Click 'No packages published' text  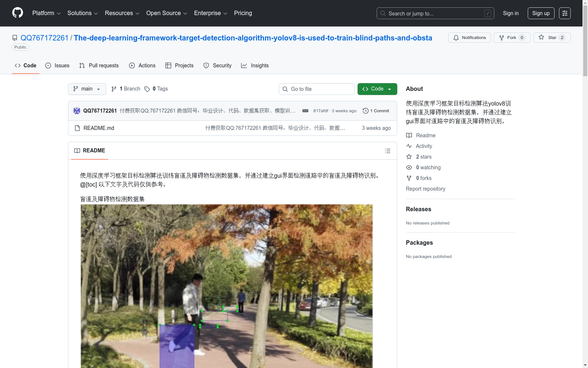429,256
